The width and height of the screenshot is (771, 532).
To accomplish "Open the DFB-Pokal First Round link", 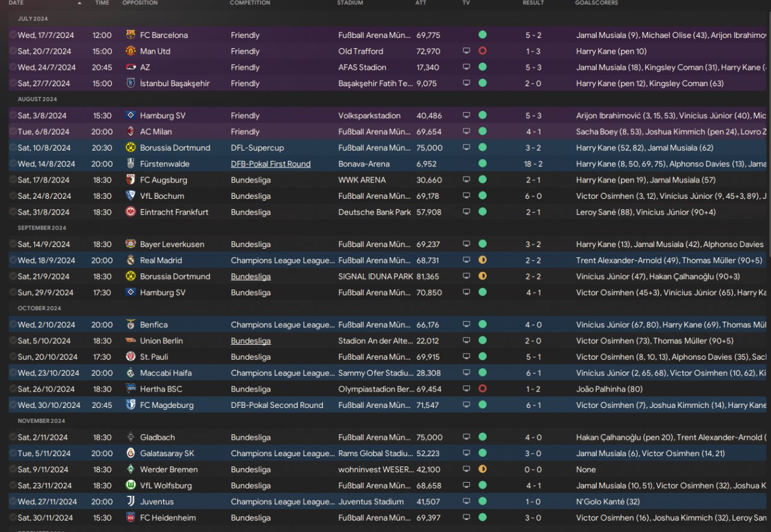I will coord(270,164).
